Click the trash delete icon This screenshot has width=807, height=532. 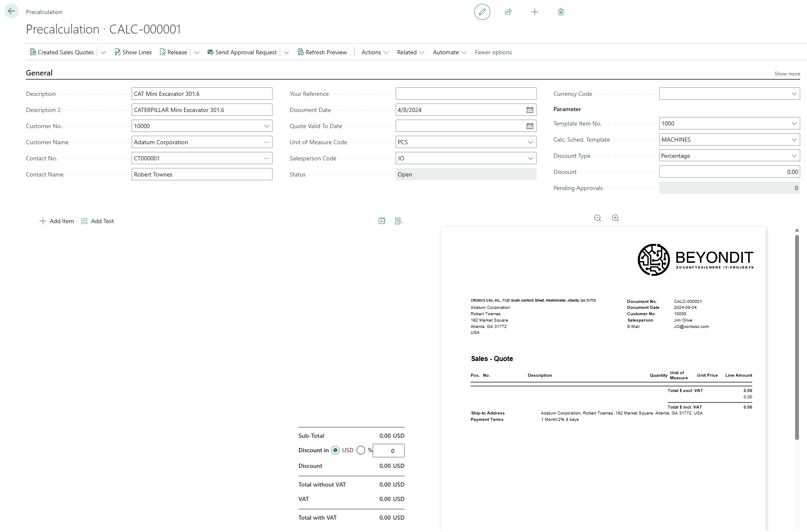point(561,12)
